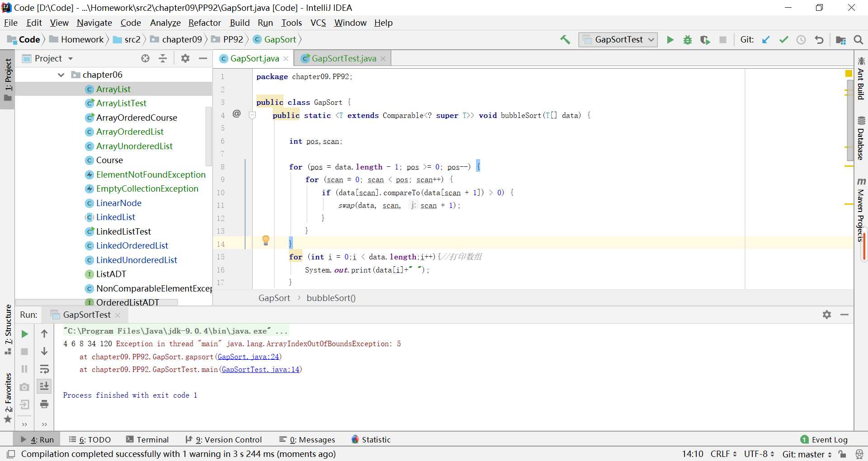Open the Event Log
Screen dimensions: 868x461
(x=824, y=440)
